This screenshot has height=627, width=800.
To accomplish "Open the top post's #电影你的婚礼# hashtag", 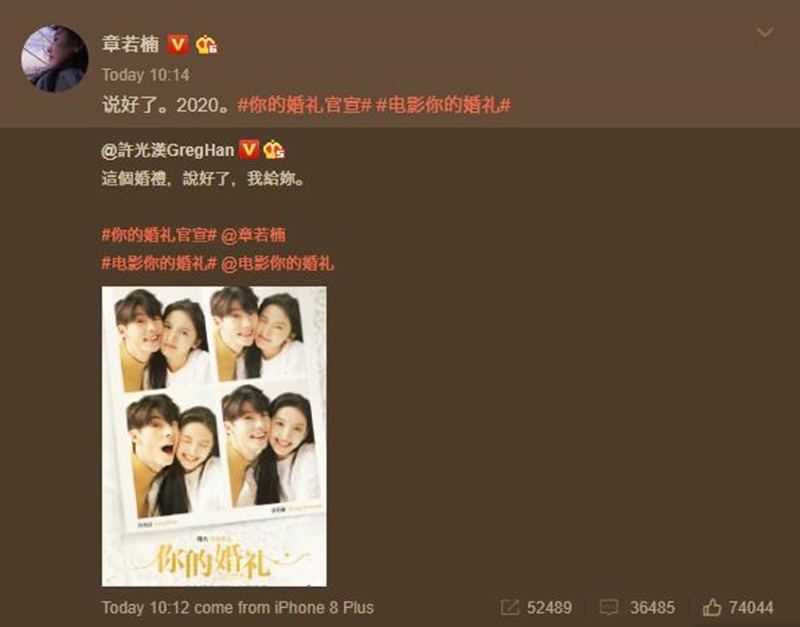I will [x=443, y=105].
